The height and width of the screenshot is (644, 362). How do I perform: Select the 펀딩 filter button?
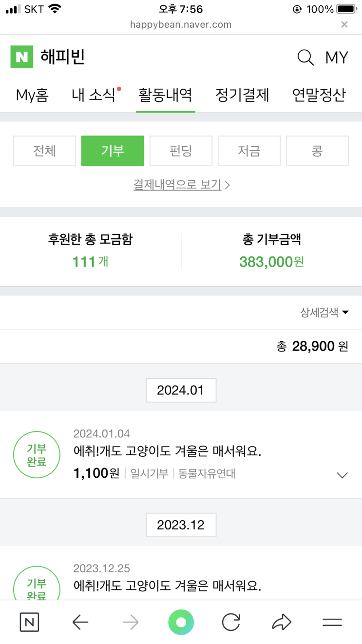[181, 151]
